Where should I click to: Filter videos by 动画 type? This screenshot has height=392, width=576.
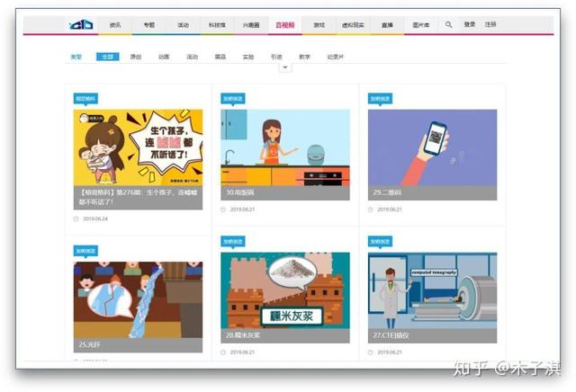(x=164, y=57)
